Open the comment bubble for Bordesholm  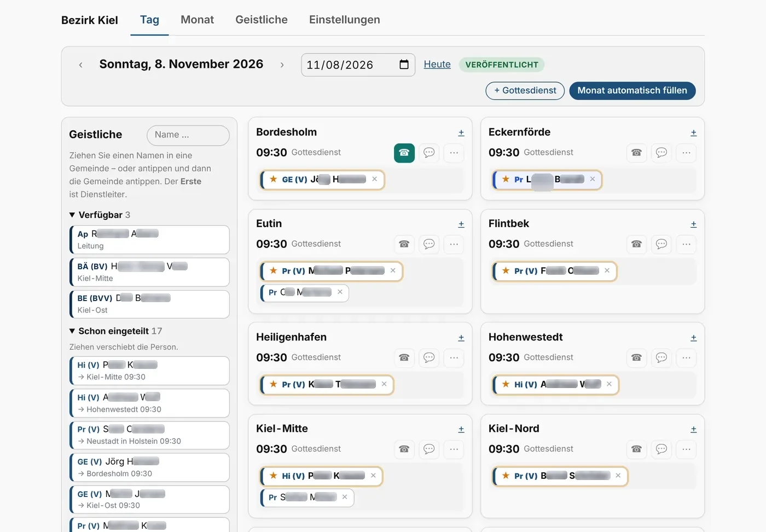coord(429,153)
